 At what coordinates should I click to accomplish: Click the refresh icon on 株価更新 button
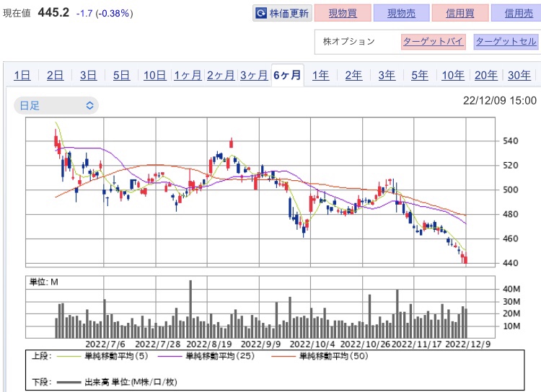(x=261, y=13)
